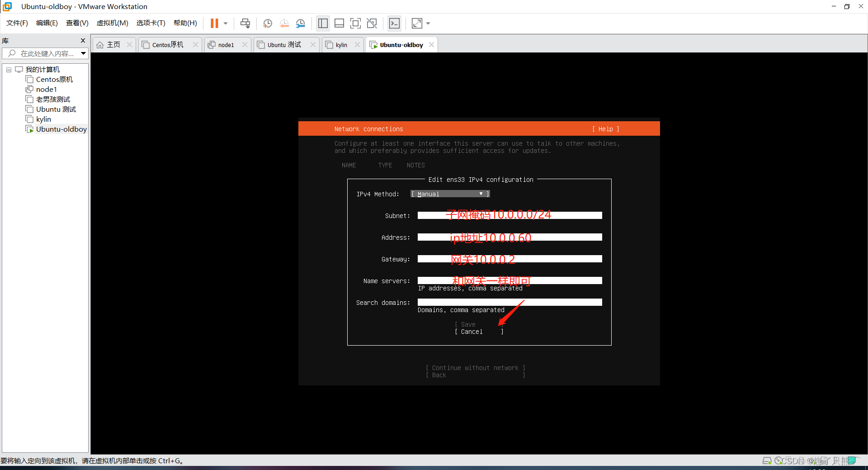Close the 主页 tab

click(130, 45)
